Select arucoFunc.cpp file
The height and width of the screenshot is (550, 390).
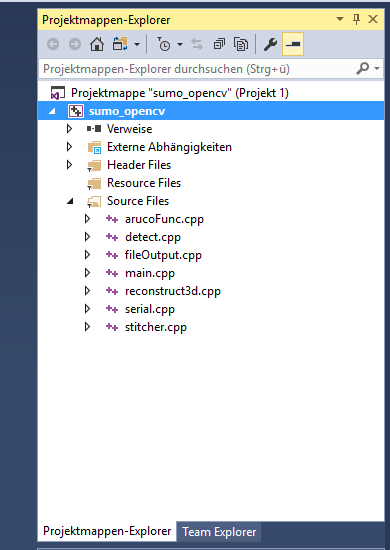point(164,220)
